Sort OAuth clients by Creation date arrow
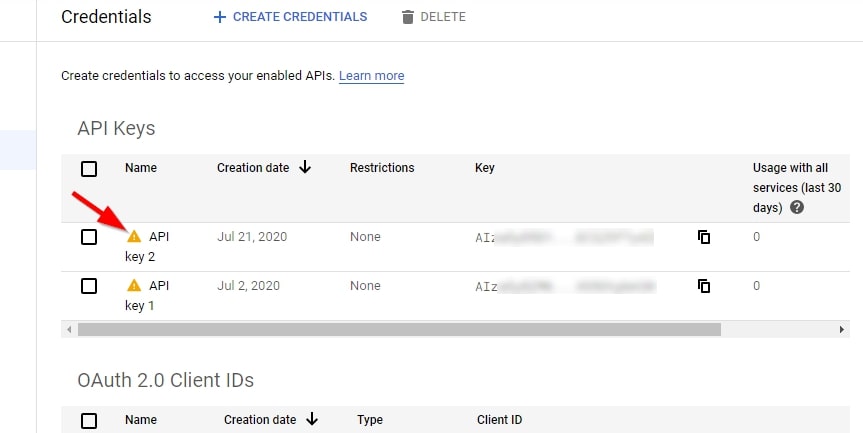The height and width of the screenshot is (433, 863). tap(312, 419)
